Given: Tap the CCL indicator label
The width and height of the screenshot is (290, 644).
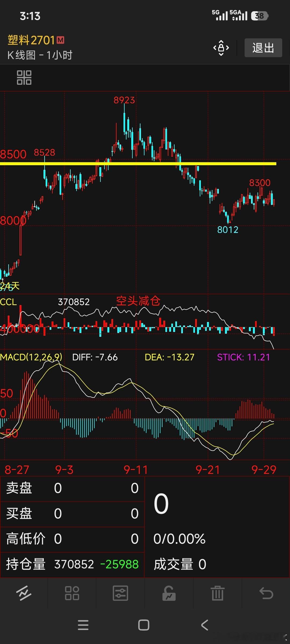Looking at the screenshot, I should (x=8, y=302).
